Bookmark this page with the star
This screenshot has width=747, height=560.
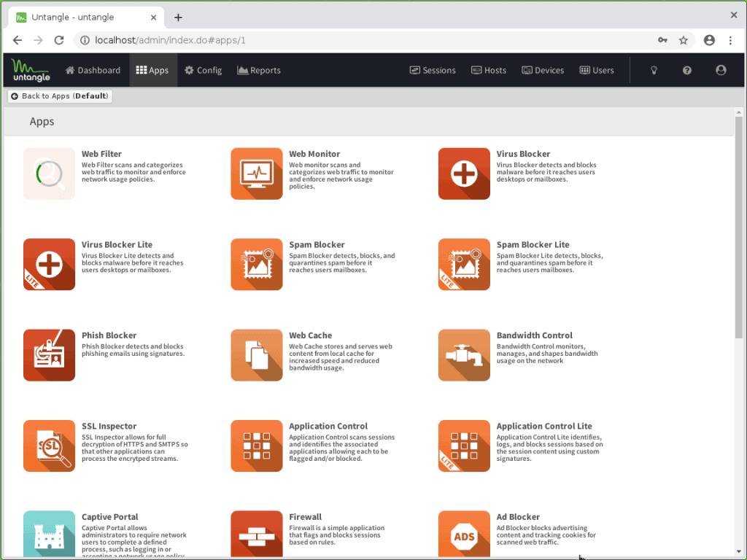pyautogui.click(x=683, y=40)
